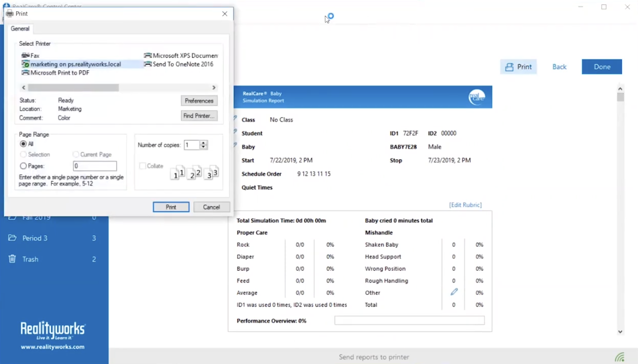This screenshot has height=364, width=638.
Task: Click the 'No Class' value
Action: coord(281,119)
